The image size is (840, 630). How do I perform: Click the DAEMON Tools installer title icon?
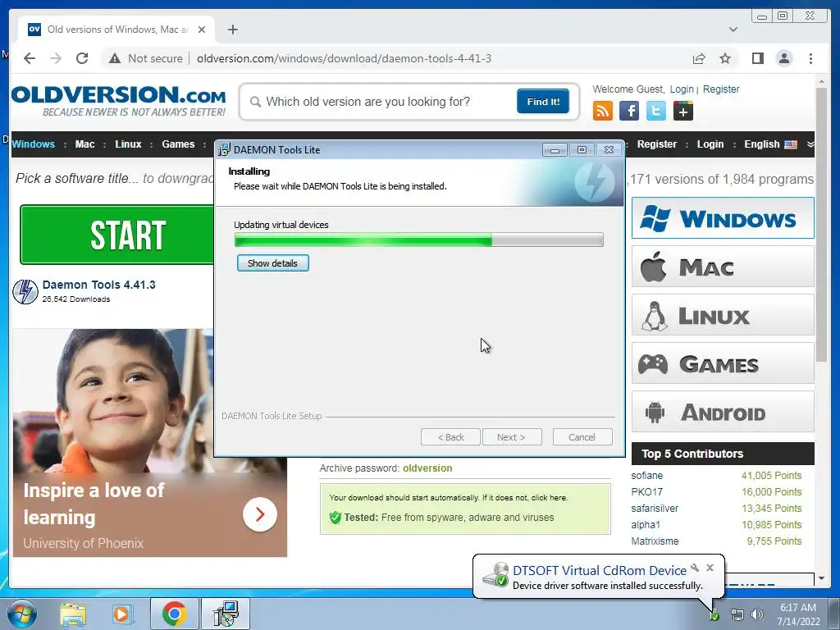pyautogui.click(x=223, y=150)
